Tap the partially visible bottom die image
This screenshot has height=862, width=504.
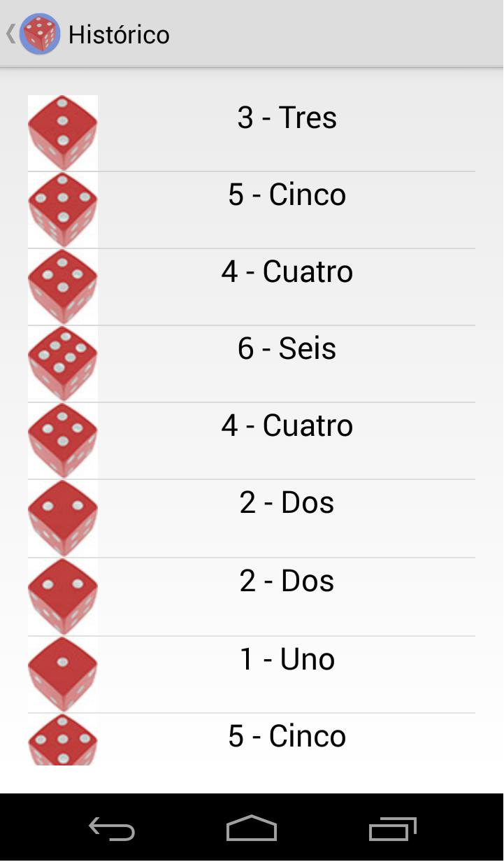(63, 740)
